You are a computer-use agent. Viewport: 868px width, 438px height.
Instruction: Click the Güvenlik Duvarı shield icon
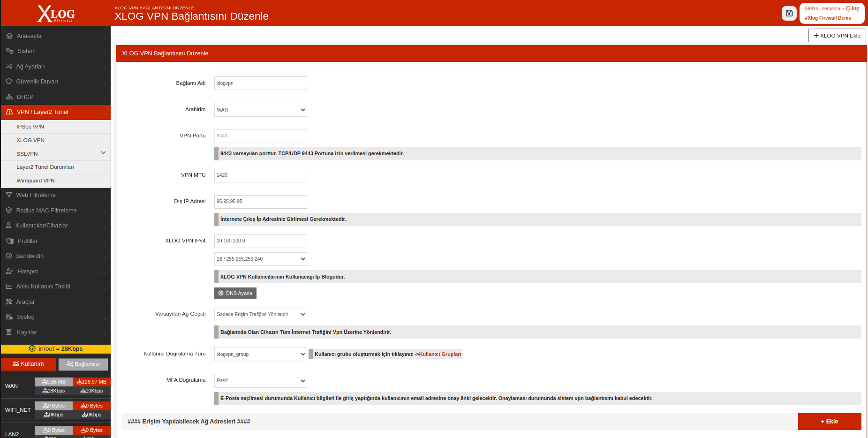pyautogui.click(x=9, y=81)
